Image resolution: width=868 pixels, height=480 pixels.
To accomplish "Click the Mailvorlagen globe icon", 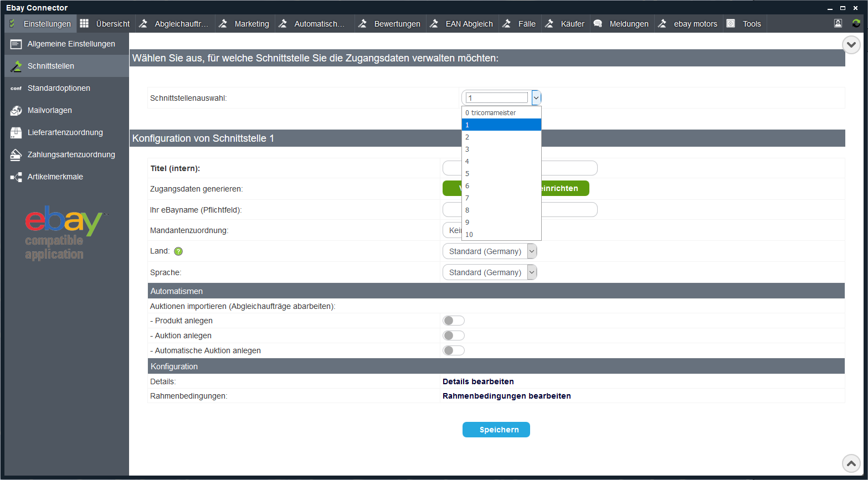I will click(x=16, y=111).
